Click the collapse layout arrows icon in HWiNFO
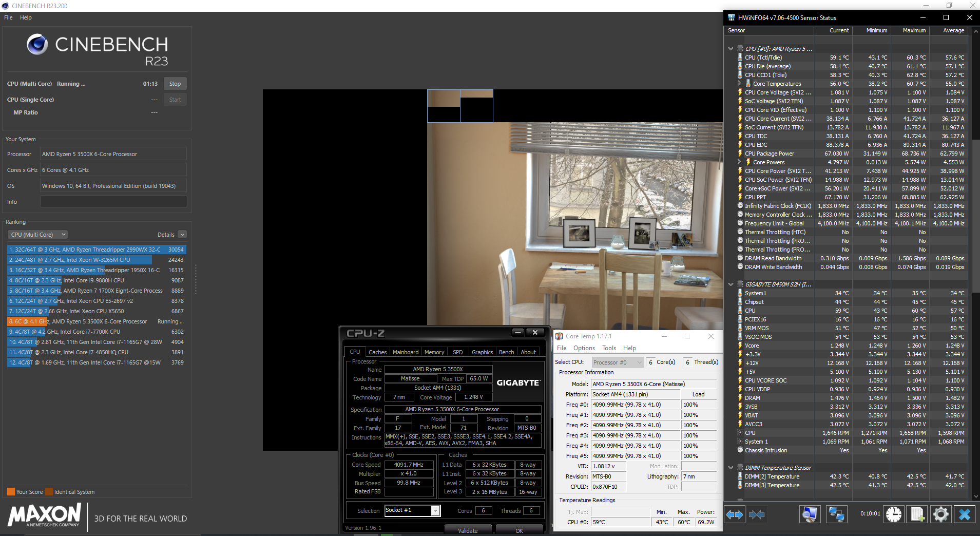Viewport: 980px width, 536px height. (757, 514)
